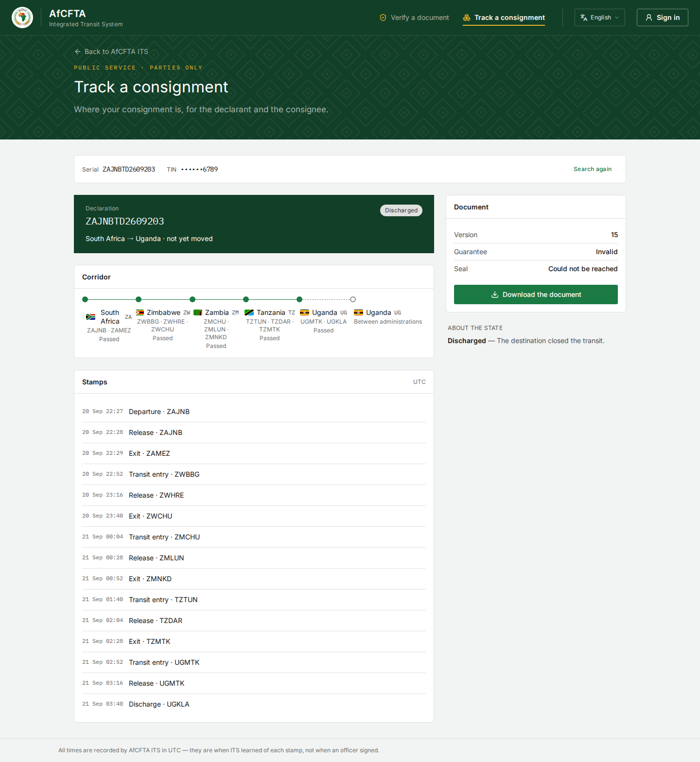Click the masked TIN ending 6789
This screenshot has height=762, width=700.
click(x=199, y=169)
